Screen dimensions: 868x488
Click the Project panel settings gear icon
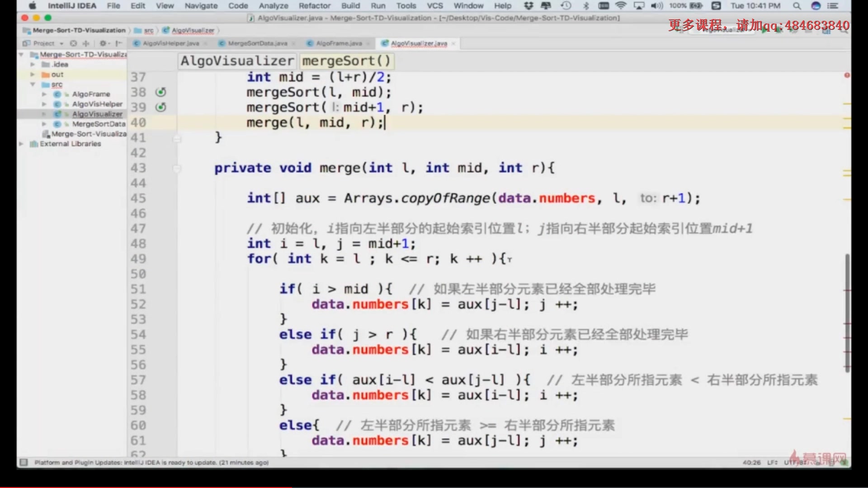(x=103, y=43)
